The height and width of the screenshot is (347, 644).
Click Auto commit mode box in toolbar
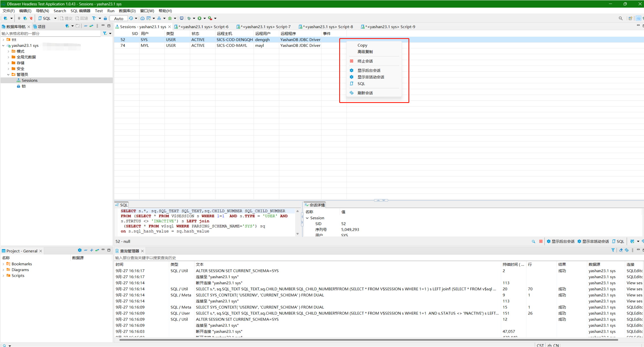tap(119, 18)
